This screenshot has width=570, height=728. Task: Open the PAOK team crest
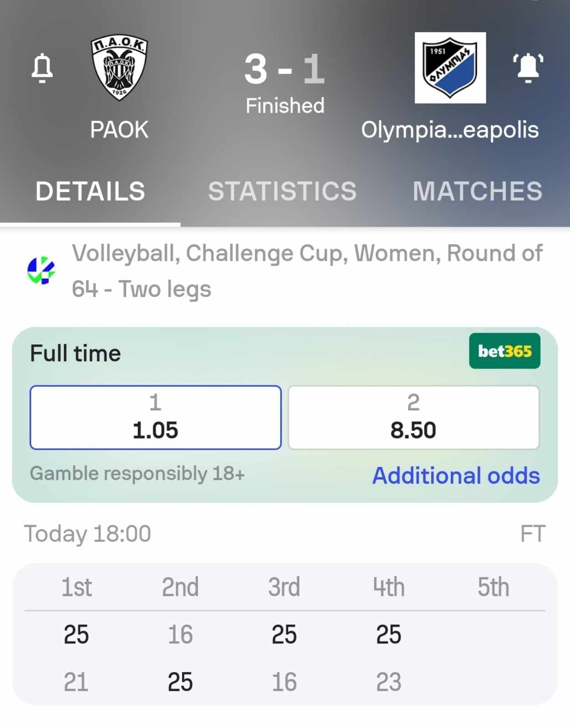coord(119,67)
